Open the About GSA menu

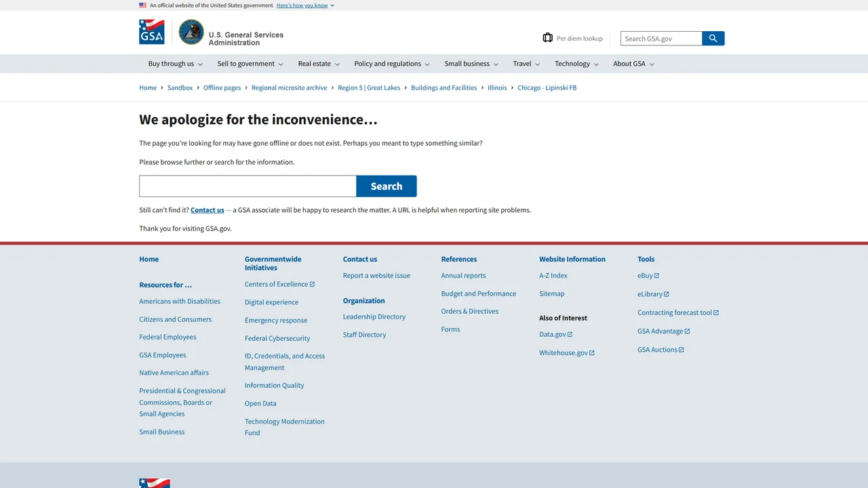634,64
